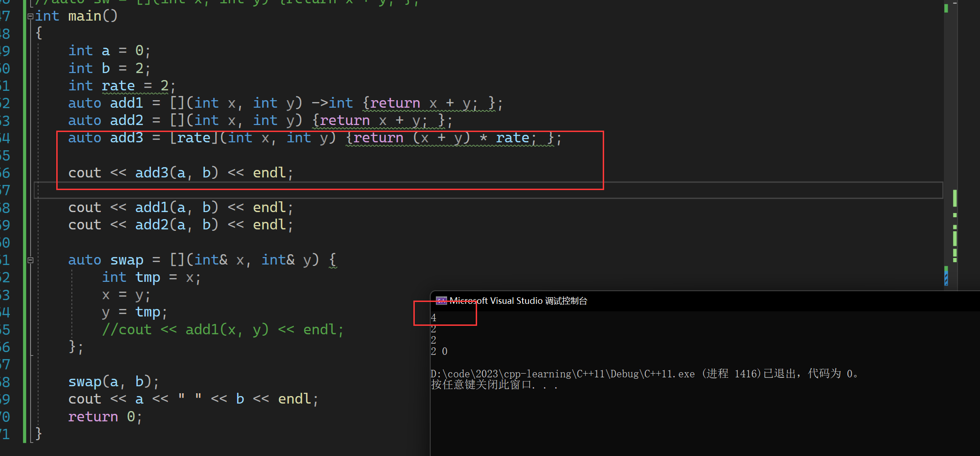
Task: Collapse the int main() outlining toggle
Action: click(x=30, y=16)
